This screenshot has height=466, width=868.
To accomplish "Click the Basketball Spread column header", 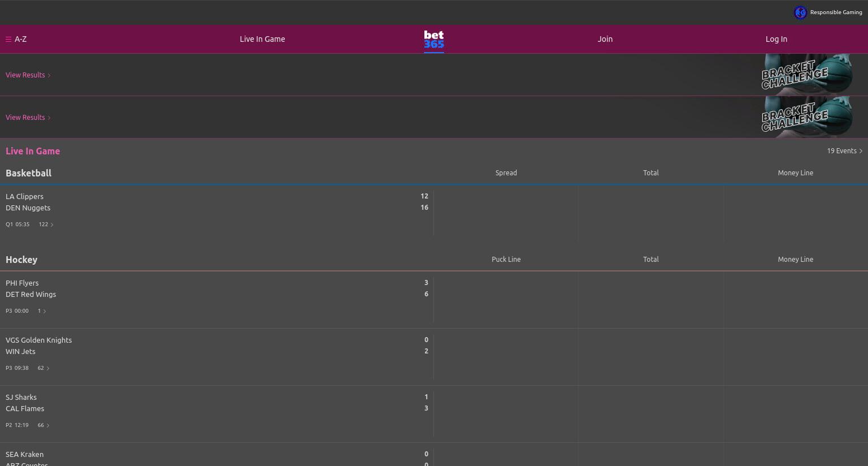I will pyautogui.click(x=506, y=173).
